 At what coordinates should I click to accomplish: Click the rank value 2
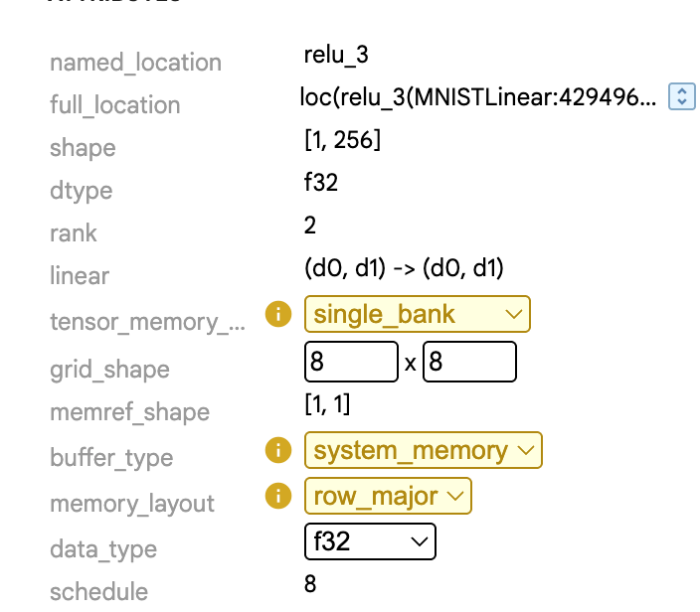(x=310, y=225)
